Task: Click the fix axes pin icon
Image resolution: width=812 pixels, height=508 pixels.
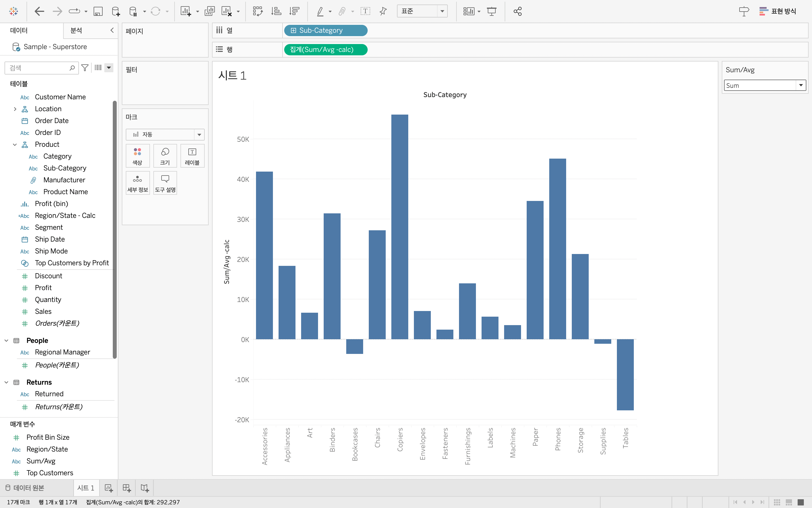Action: click(383, 11)
